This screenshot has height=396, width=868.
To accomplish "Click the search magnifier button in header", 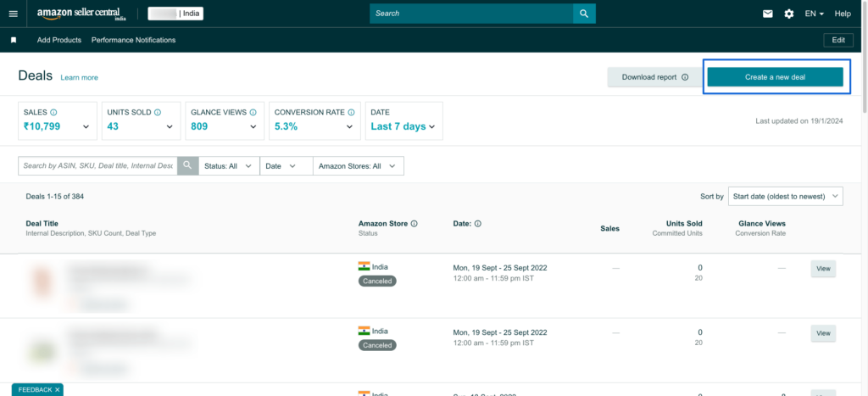I will 584,14.
